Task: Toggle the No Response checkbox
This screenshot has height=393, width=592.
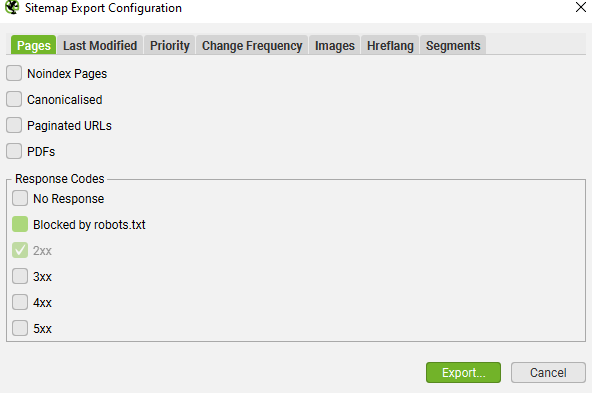Action: 20,198
